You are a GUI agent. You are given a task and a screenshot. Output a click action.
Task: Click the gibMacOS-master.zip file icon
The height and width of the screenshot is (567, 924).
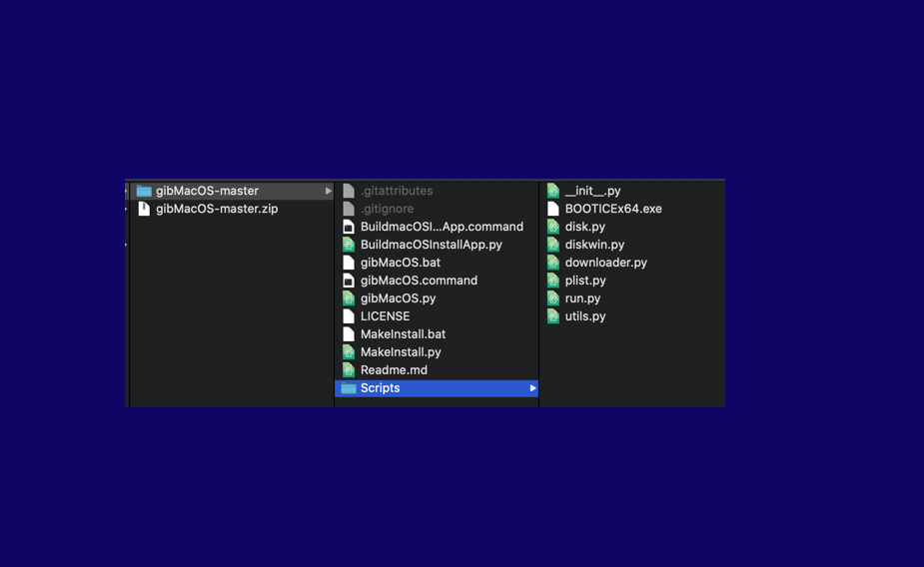click(x=144, y=209)
